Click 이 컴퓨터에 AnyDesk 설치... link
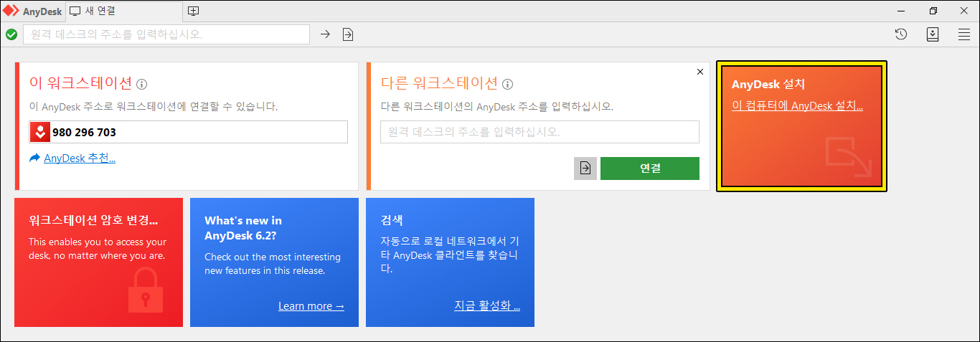This screenshot has width=980, height=342. tap(797, 105)
